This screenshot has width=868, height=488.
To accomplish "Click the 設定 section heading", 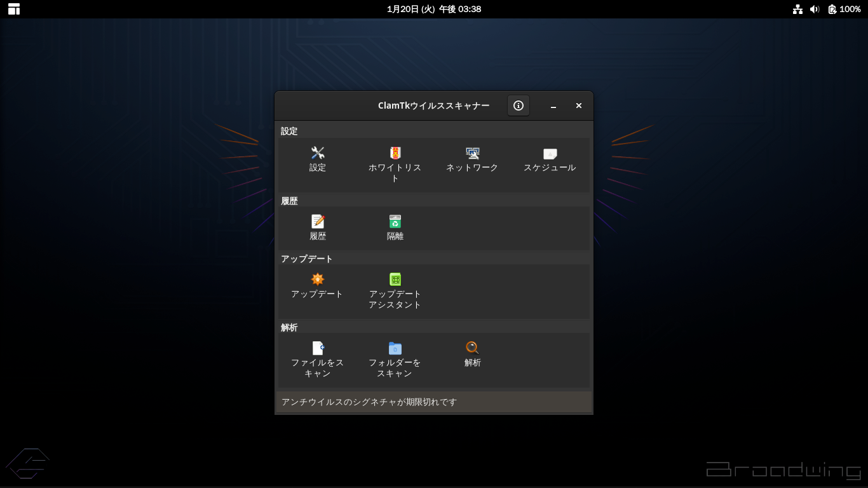I will (289, 131).
